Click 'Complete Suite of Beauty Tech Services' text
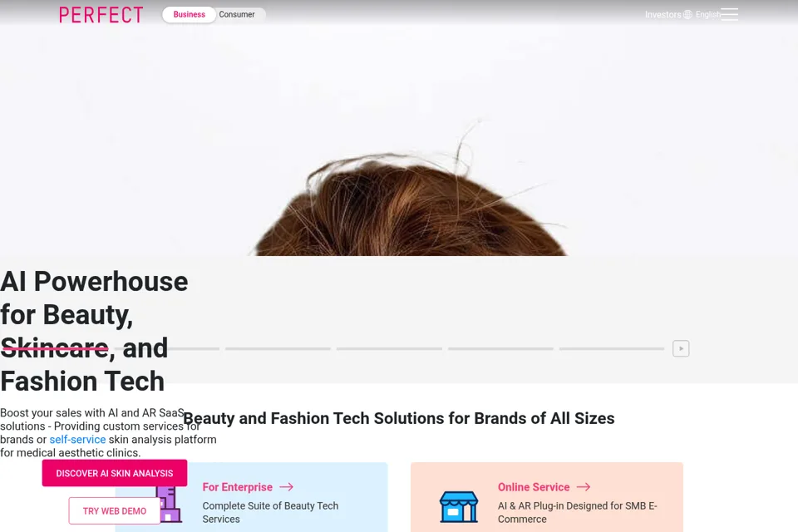 click(270, 512)
